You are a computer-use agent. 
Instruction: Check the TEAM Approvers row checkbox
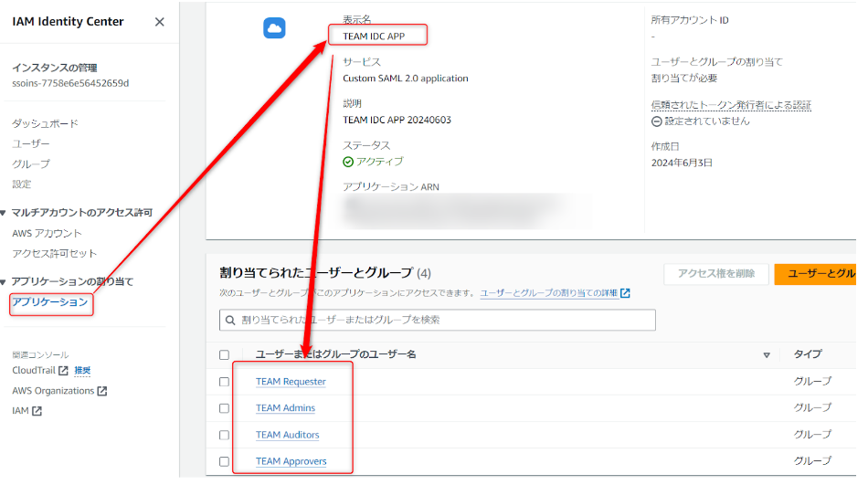(x=224, y=461)
